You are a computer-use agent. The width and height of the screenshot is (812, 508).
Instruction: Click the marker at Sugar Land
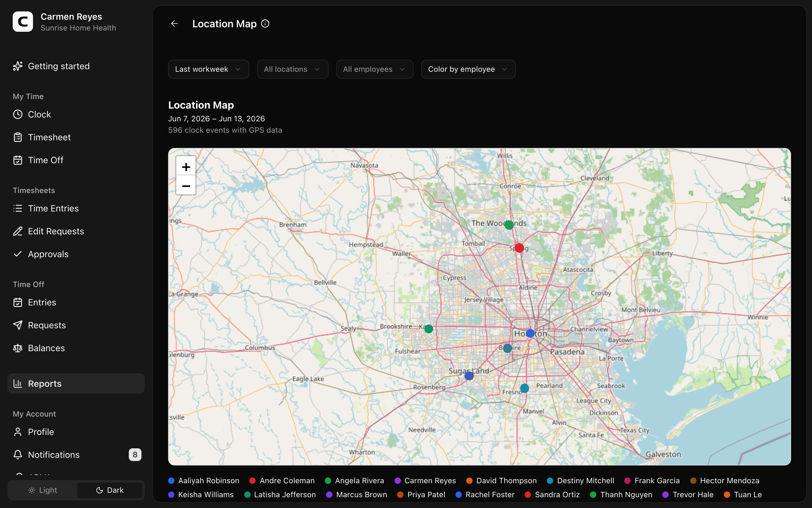469,376
